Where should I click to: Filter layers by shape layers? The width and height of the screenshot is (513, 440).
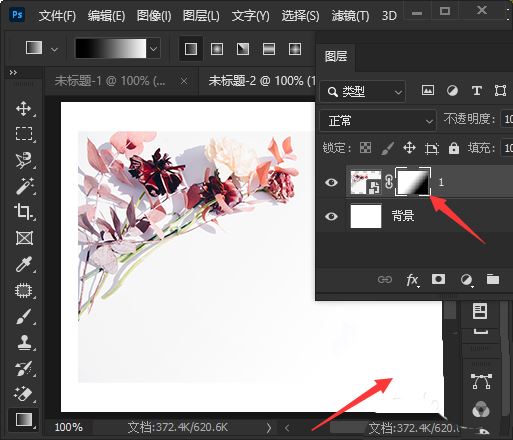(x=500, y=91)
